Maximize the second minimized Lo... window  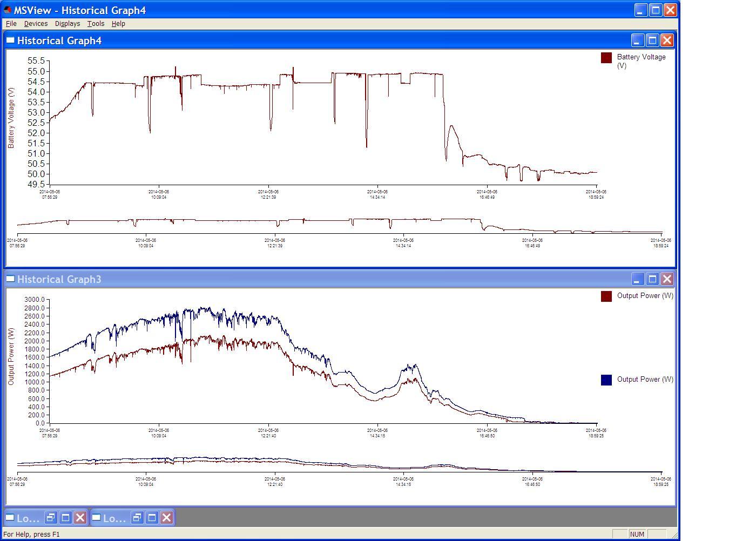click(152, 518)
